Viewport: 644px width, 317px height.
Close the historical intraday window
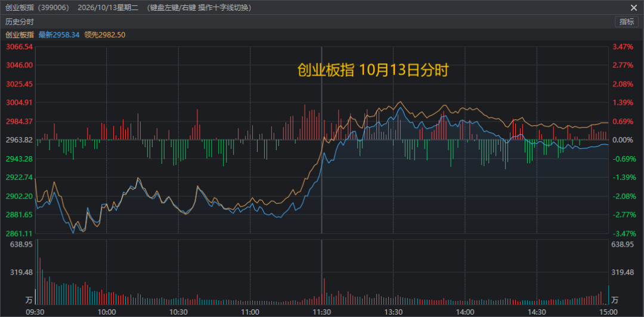[x=634, y=7]
